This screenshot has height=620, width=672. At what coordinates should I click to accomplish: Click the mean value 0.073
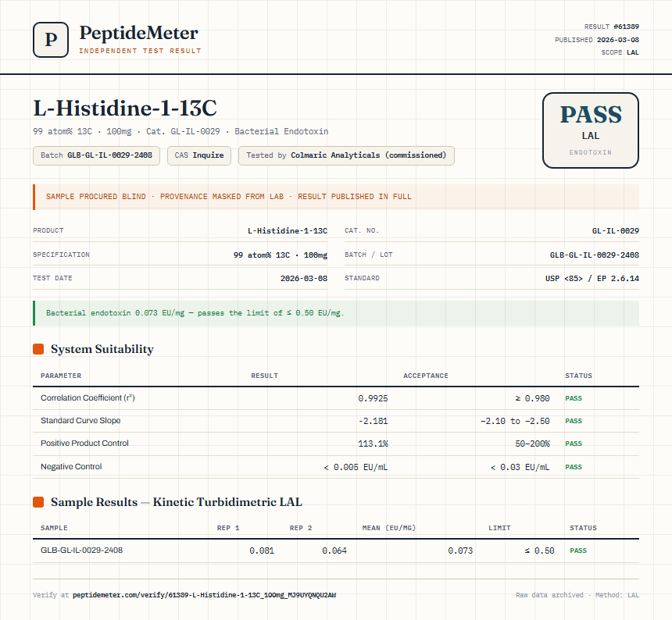point(460,551)
